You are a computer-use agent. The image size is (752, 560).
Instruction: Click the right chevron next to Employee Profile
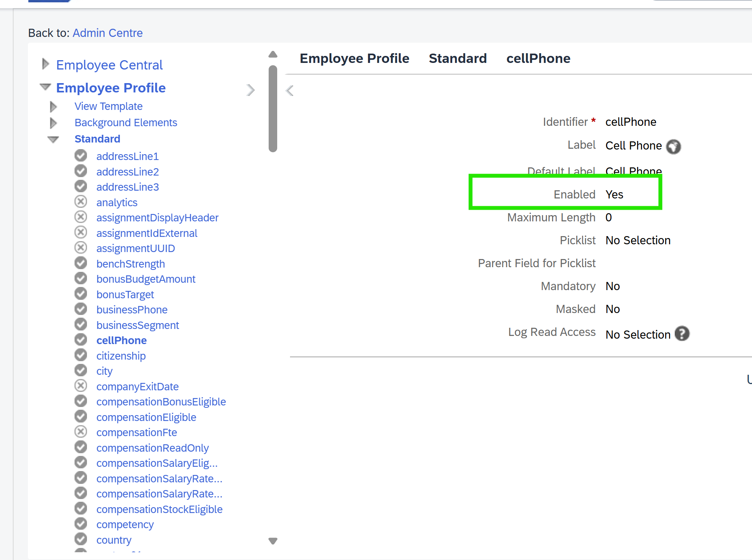point(251,90)
